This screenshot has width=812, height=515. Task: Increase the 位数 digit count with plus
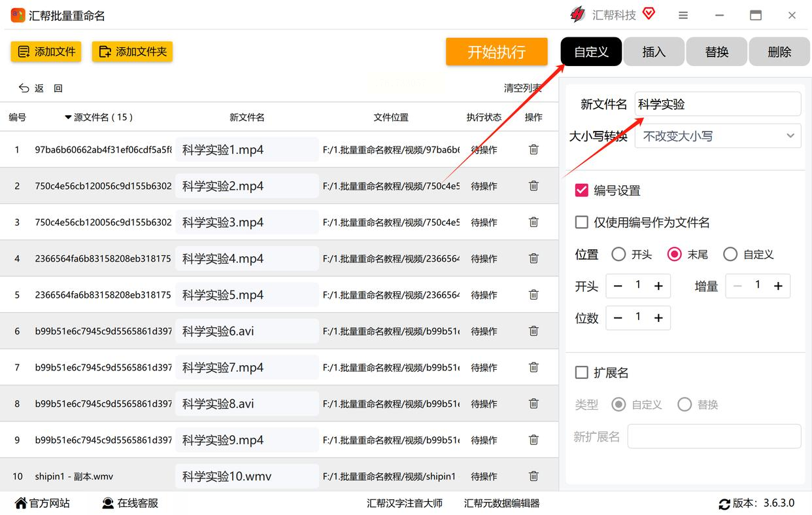click(x=658, y=318)
